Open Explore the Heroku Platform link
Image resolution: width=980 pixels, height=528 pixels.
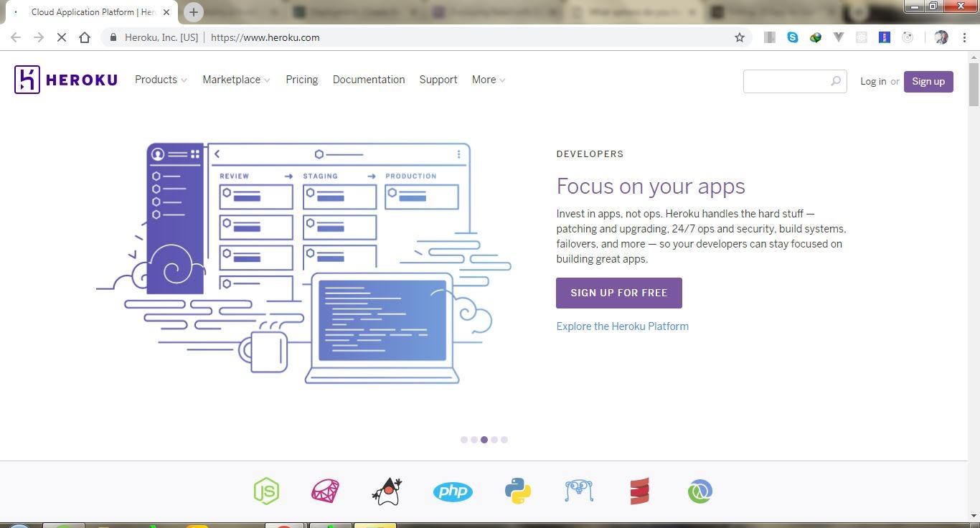click(623, 326)
